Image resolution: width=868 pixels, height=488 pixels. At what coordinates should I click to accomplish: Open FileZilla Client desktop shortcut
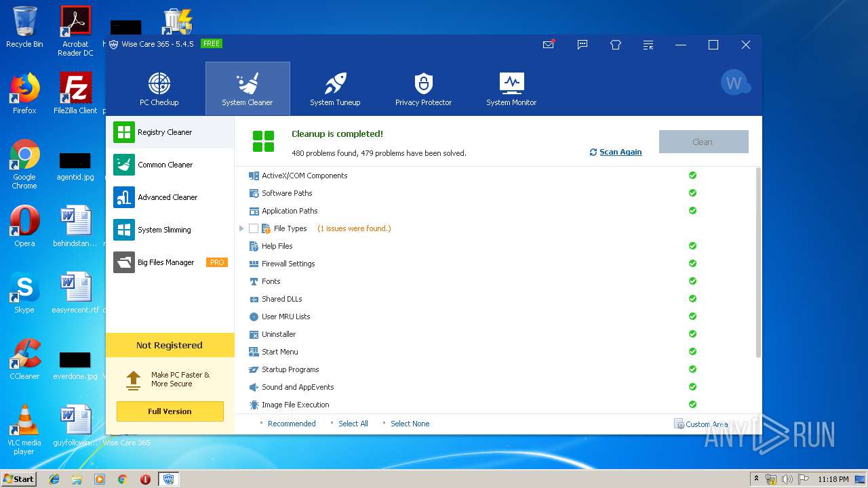(x=75, y=94)
